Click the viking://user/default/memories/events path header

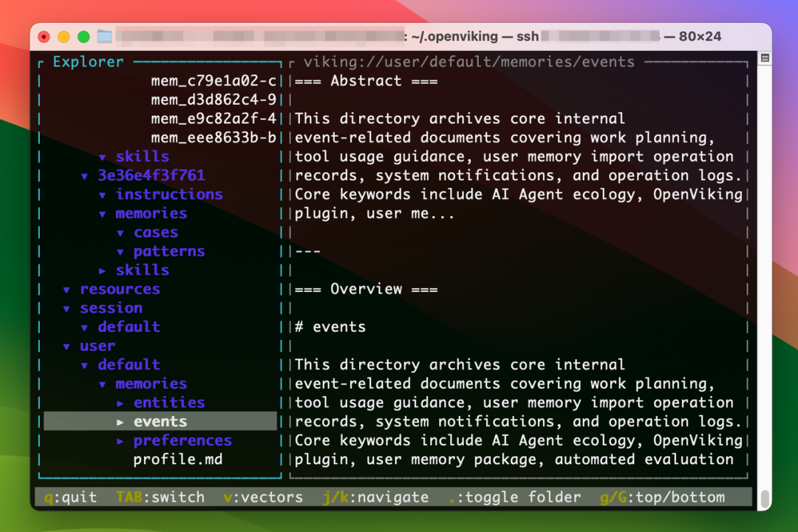coord(469,62)
